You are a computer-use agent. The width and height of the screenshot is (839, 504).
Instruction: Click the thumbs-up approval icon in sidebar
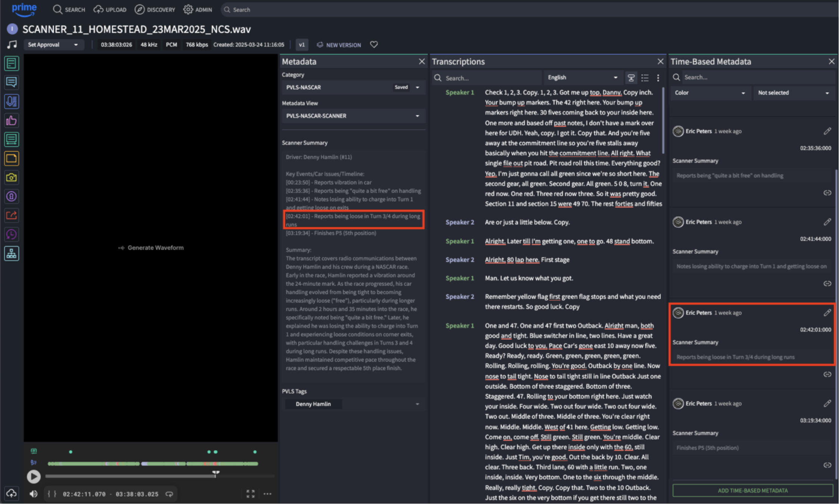click(x=11, y=121)
